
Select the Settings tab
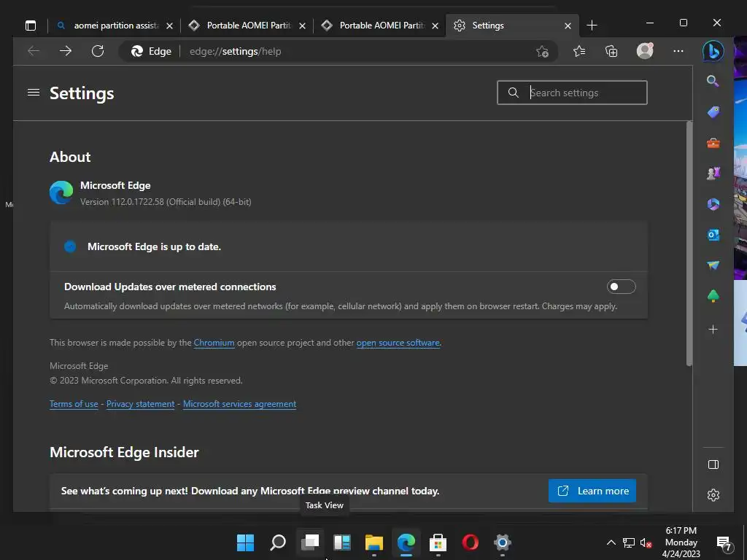(512, 26)
